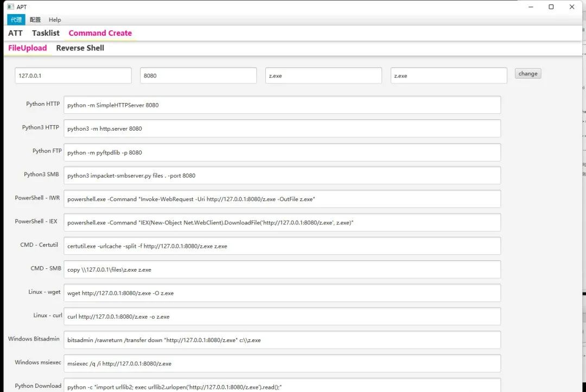Click the IP address field 127.0.0.1
The image size is (586, 392).
[73, 75]
